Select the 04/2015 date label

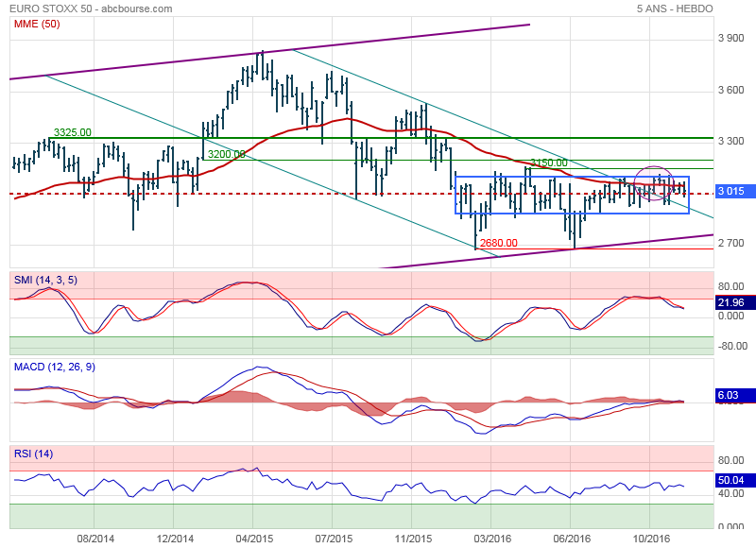point(254,539)
